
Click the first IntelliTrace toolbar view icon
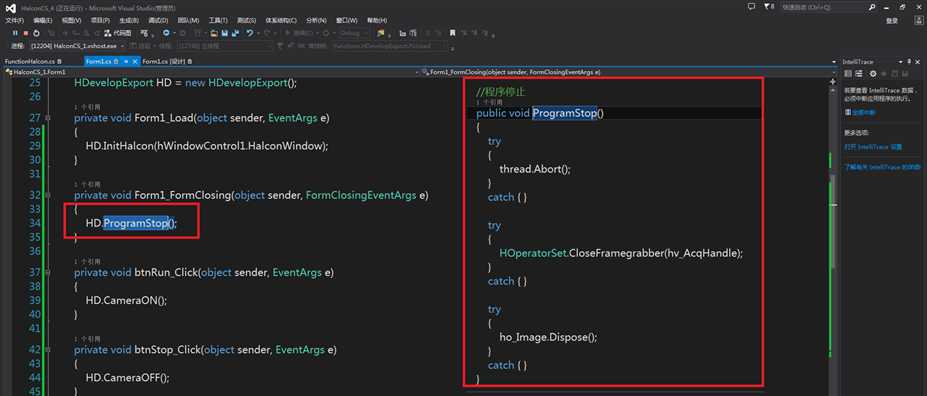[x=848, y=73]
